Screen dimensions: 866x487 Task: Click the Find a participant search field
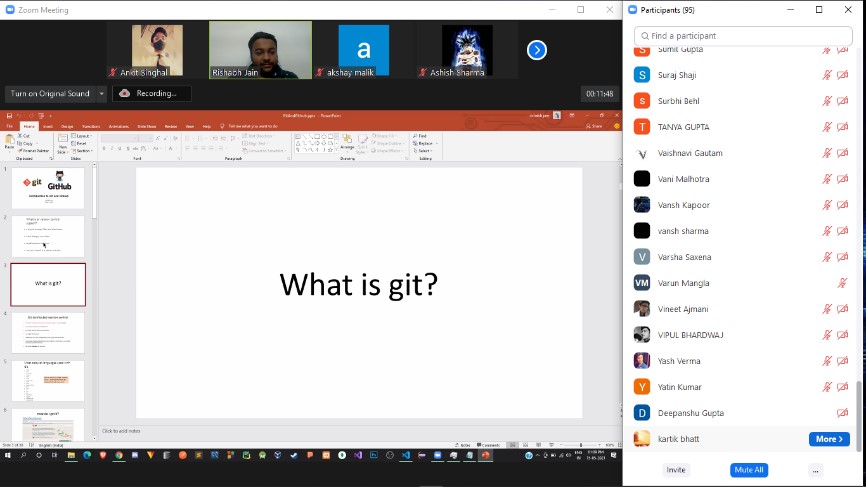pyautogui.click(x=745, y=35)
